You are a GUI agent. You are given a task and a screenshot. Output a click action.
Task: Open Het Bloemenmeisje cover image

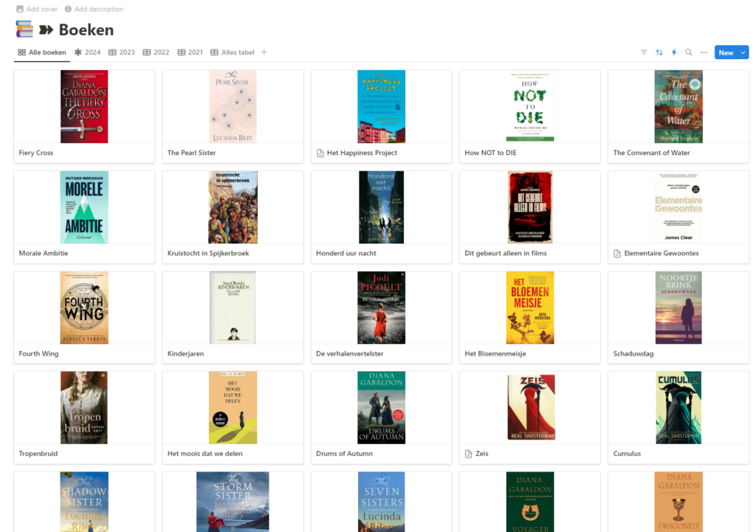(x=530, y=308)
